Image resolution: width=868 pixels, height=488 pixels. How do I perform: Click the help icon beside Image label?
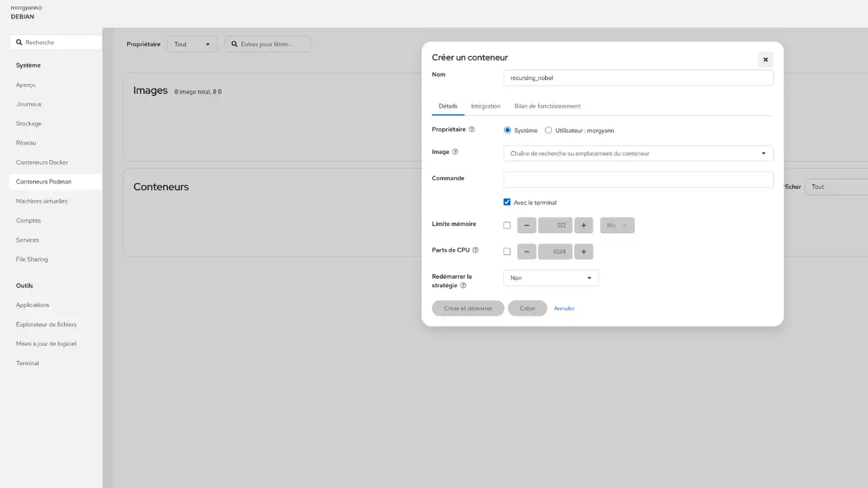(x=455, y=152)
